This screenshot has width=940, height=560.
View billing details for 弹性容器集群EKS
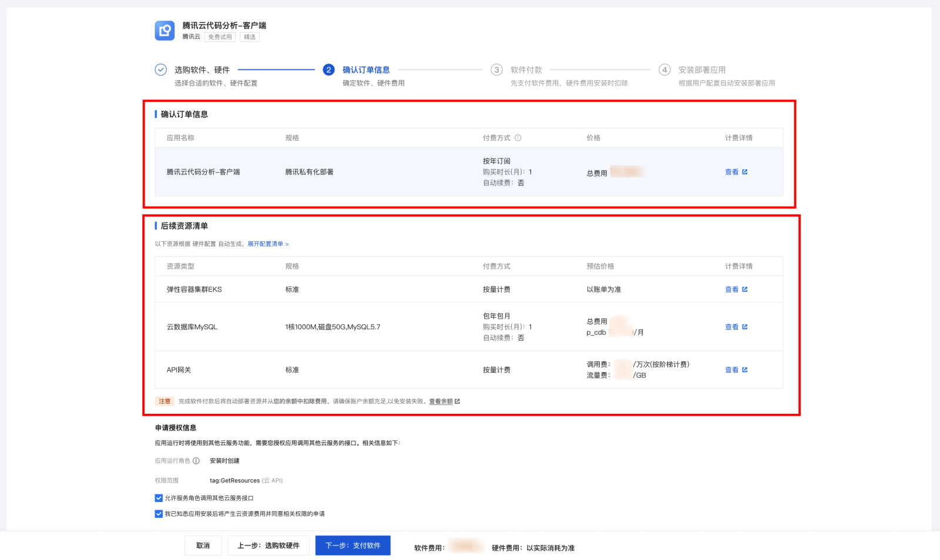[x=736, y=289]
